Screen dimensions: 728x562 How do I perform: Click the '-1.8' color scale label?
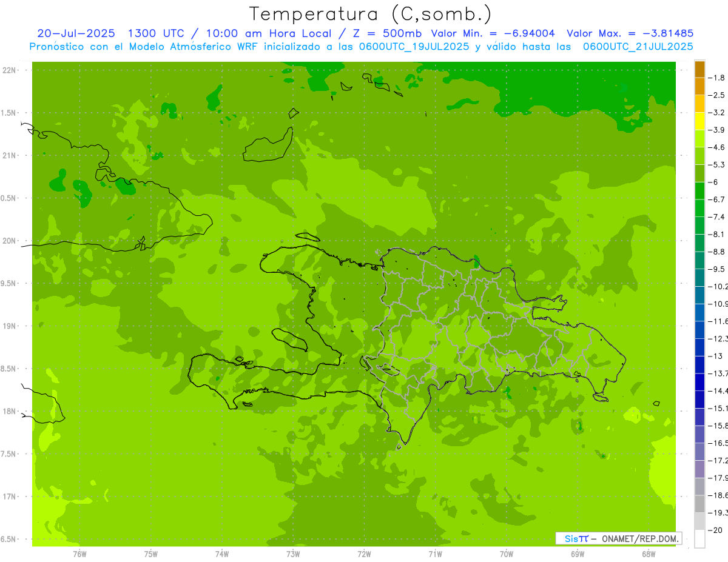click(718, 78)
